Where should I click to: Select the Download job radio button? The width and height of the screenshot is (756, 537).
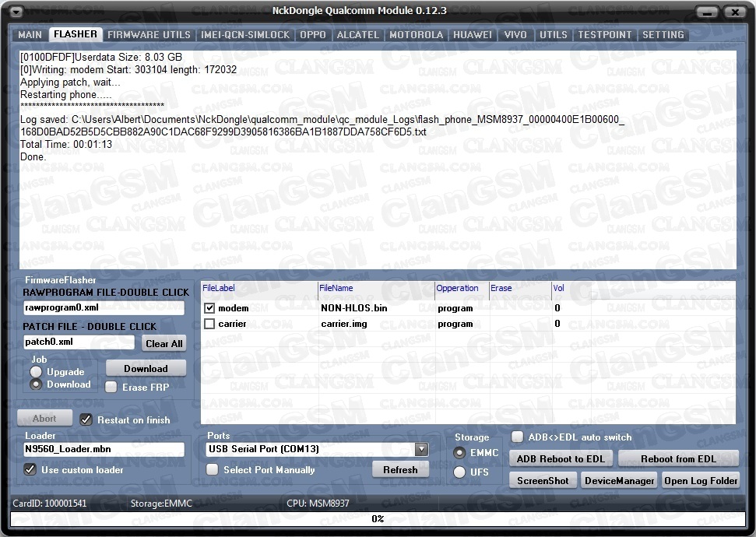click(36, 384)
